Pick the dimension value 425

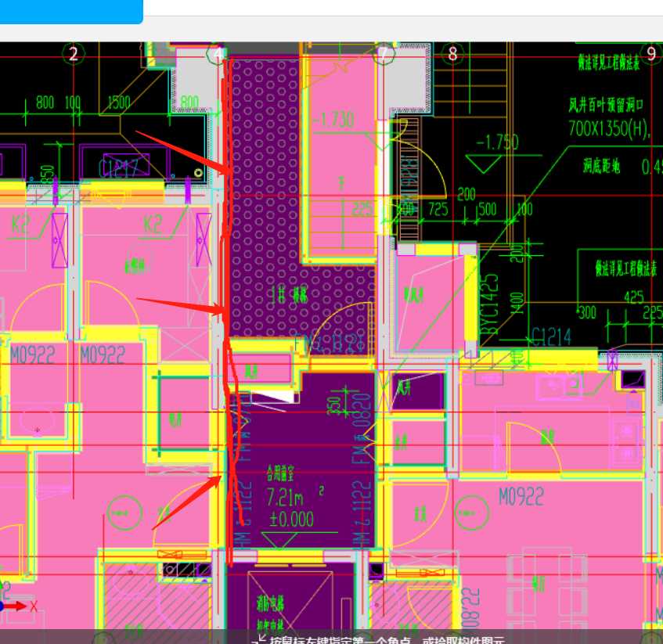634,297
